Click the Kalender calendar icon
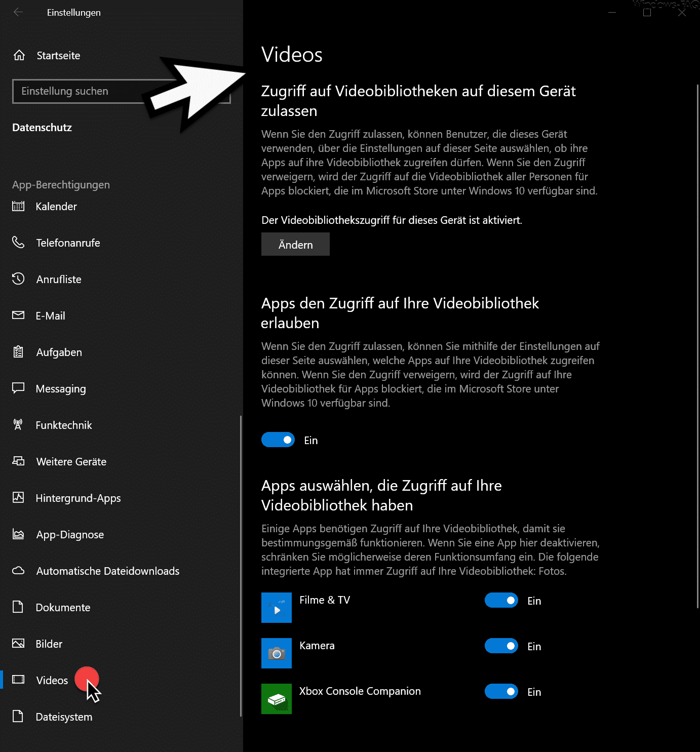The image size is (700, 752). pyautogui.click(x=18, y=206)
